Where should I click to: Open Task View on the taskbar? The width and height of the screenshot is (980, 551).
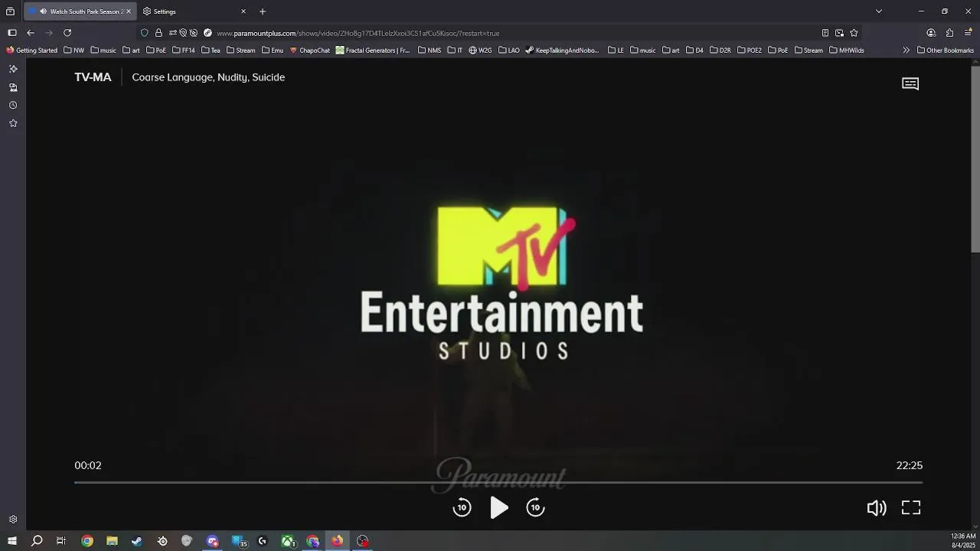61,541
